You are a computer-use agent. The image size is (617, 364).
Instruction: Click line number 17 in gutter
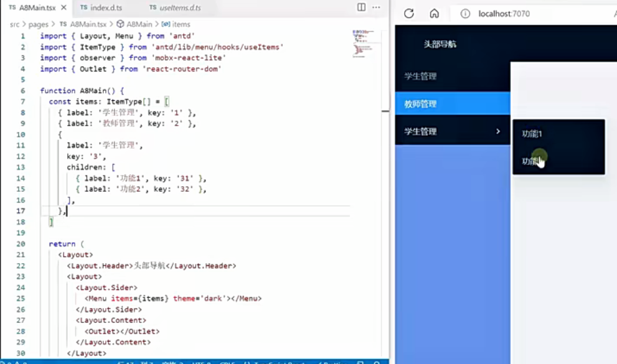click(21, 211)
